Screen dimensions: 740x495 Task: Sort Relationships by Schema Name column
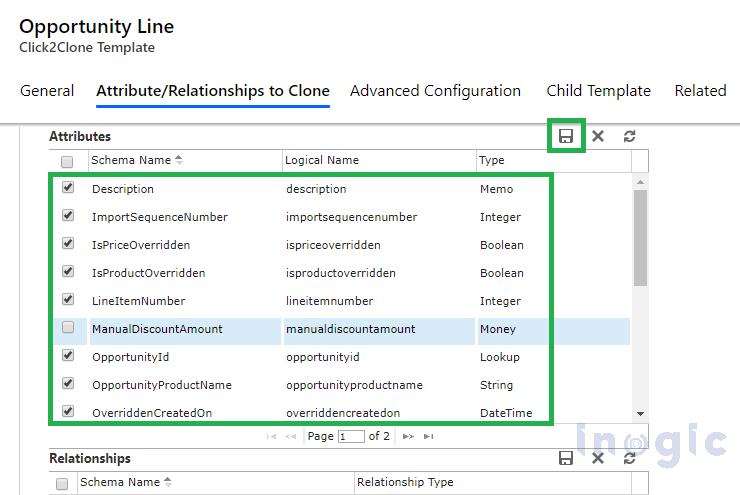[x=120, y=482]
